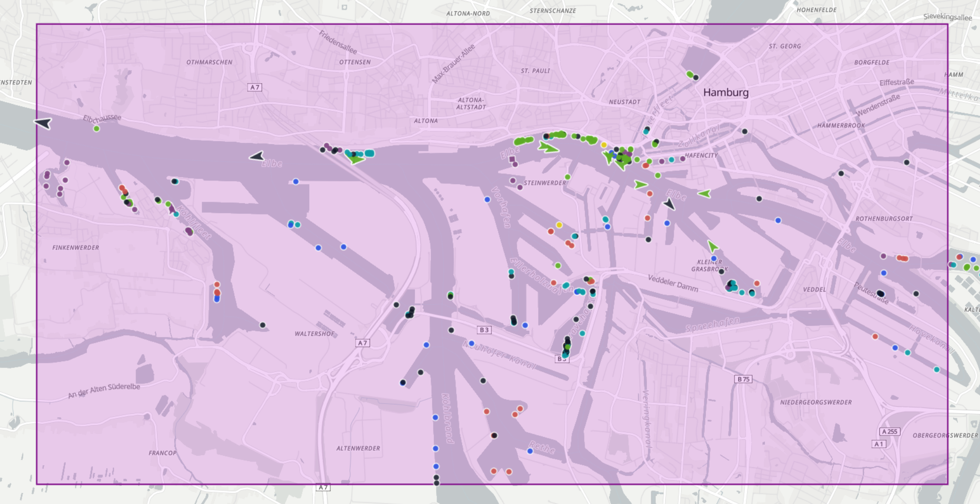The width and height of the screenshot is (980, 504).
Task: Select the black vessel arrow under the central Elbe label
Action: point(669,204)
